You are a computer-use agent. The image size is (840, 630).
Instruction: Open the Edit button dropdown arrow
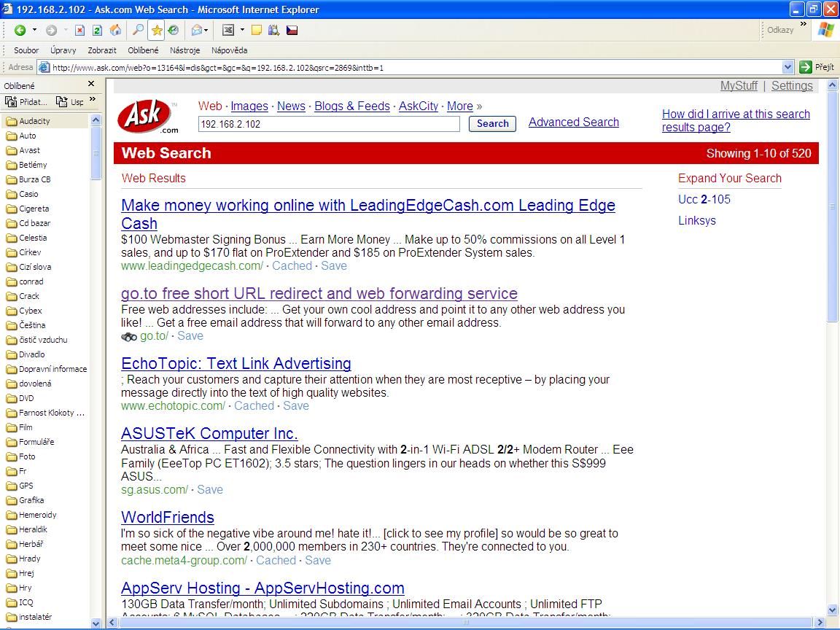[x=242, y=31]
